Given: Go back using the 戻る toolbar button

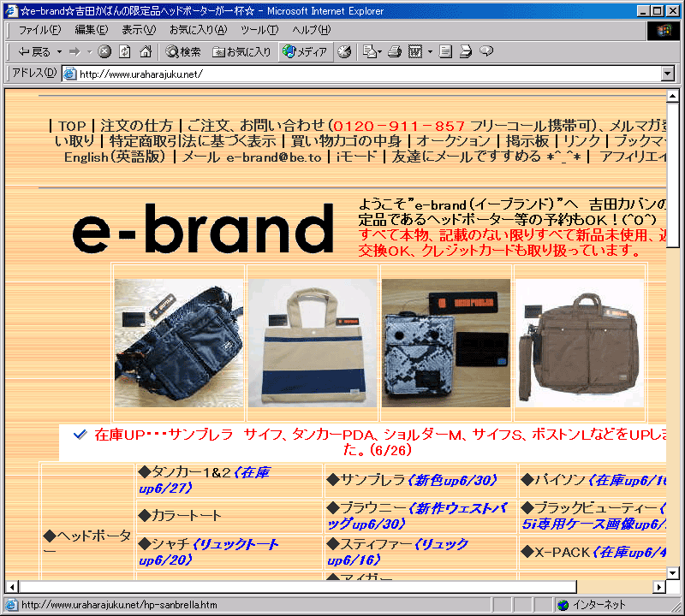Looking at the screenshot, I should point(34,52).
